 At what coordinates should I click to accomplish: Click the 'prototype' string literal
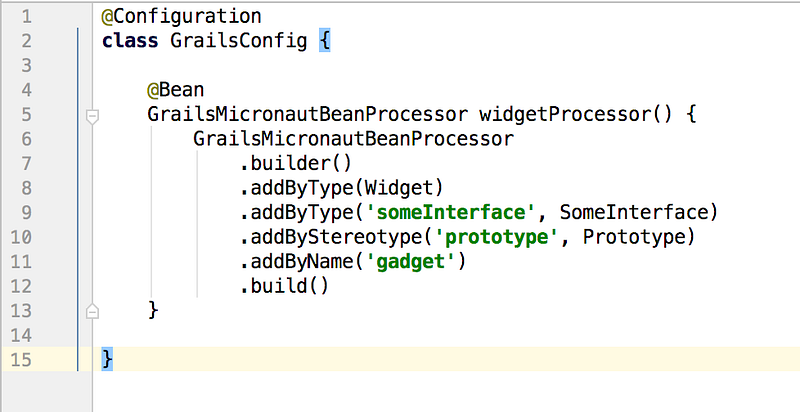pyautogui.click(x=496, y=237)
